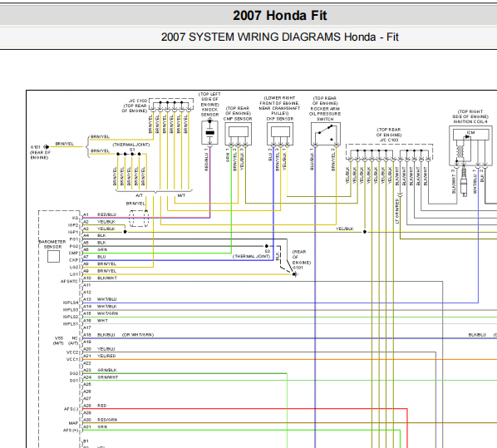Click the BRN/YEL label next to G101 rear of engine
The height and width of the screenshot is (448, 497).
coord(64,144)
